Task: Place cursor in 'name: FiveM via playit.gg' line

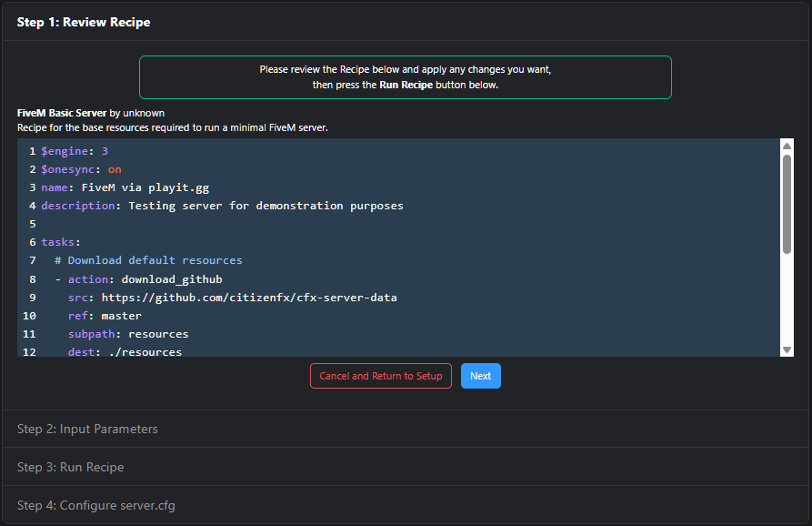Action: click(125, 187)
